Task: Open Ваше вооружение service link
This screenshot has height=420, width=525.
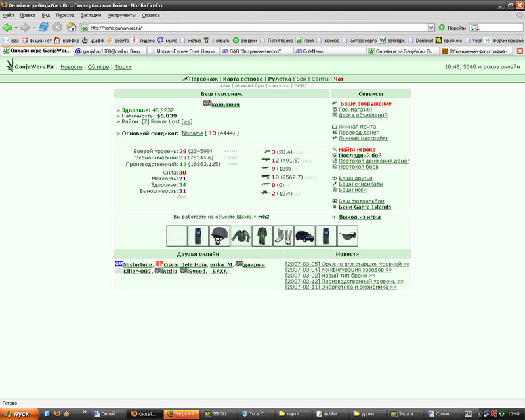Action: (x=366, y=104)
